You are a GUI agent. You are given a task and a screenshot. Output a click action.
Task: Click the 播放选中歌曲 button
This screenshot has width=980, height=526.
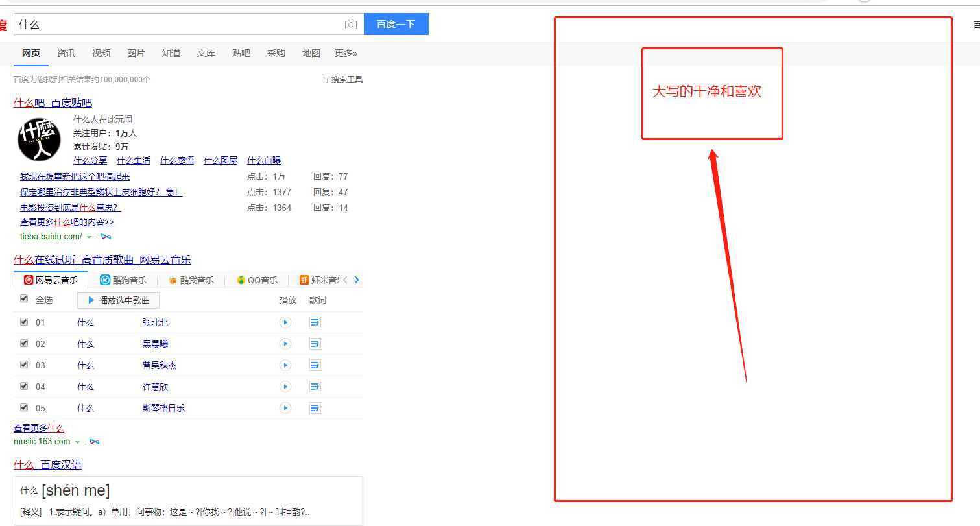pyautogui.click(x=118, y=300)
